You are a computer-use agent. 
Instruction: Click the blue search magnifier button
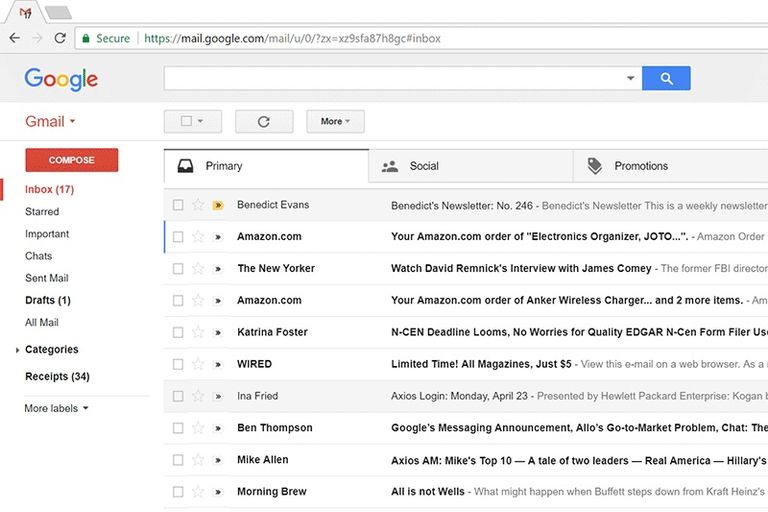pyautogui.click(x=666, y=79)
